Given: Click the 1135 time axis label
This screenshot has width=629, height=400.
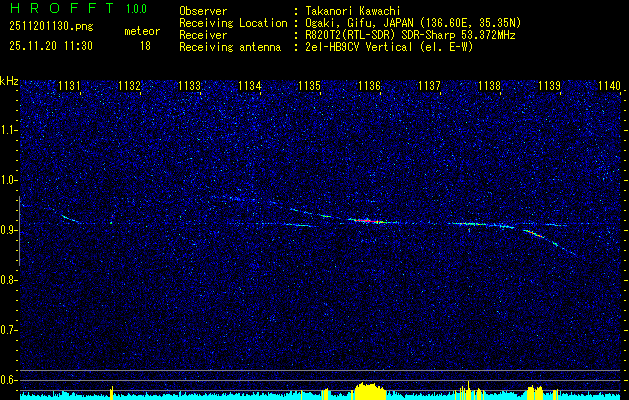Looking at the screenshot, I should click(x=309, y=85).
